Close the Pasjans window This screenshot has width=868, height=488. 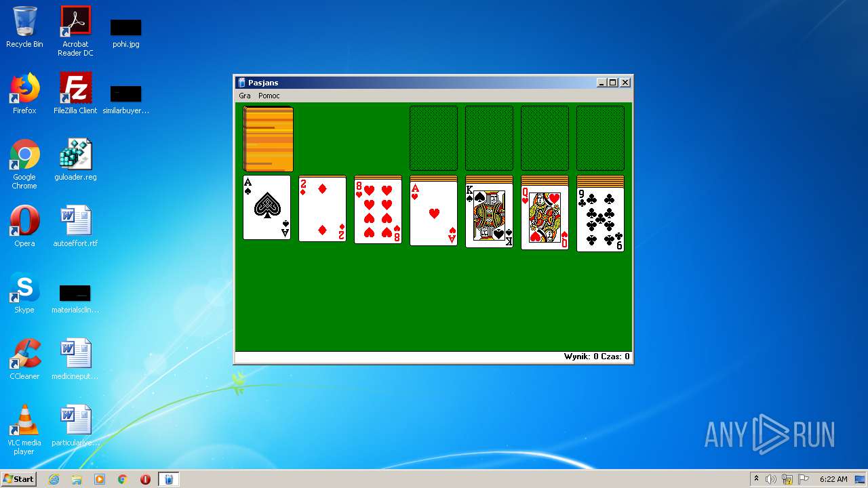pos(625,83)
